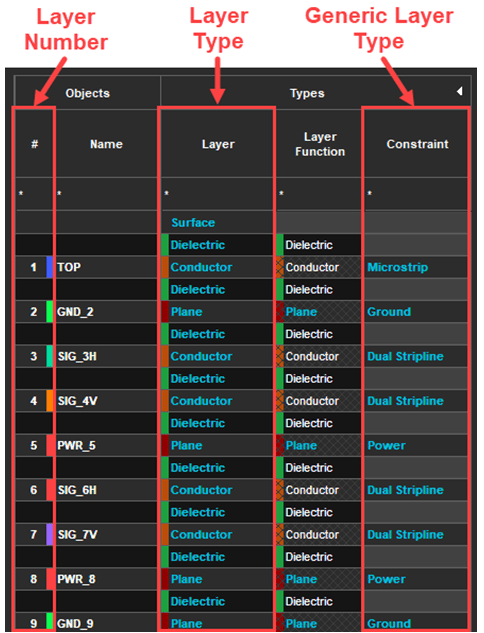
Task: Click the Dual Stripline constraint for SIG_6H
Action: tap(416, 490)
